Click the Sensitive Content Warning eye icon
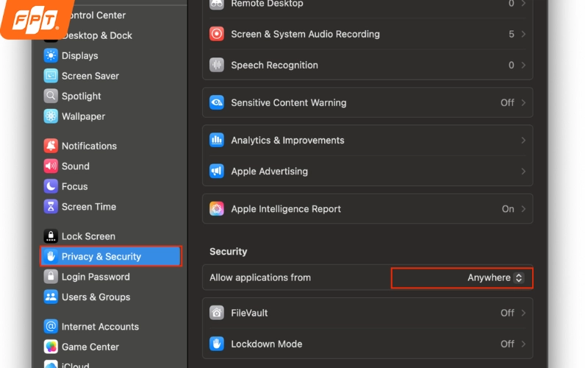This screenshot has height=368, width=588. (217, 102)
